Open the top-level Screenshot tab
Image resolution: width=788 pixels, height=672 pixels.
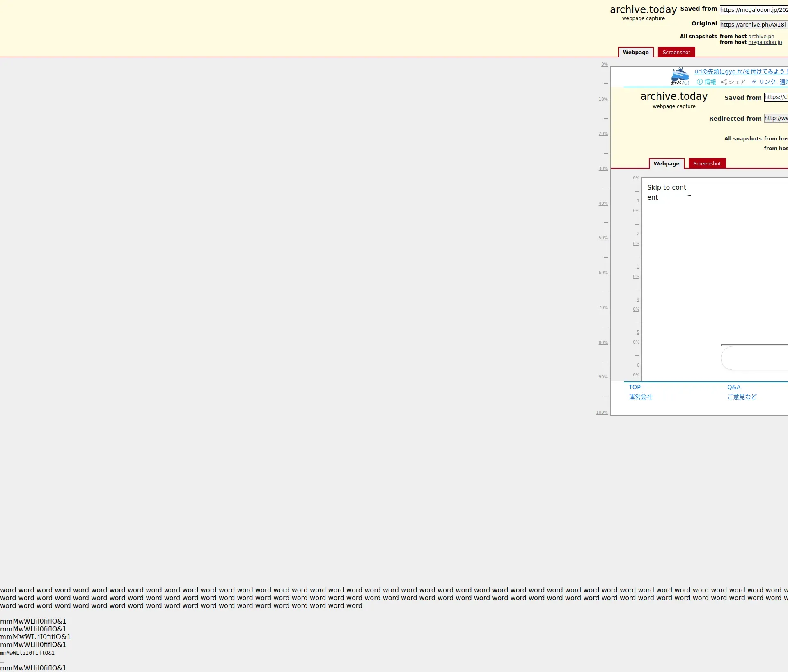coord(676,52)
